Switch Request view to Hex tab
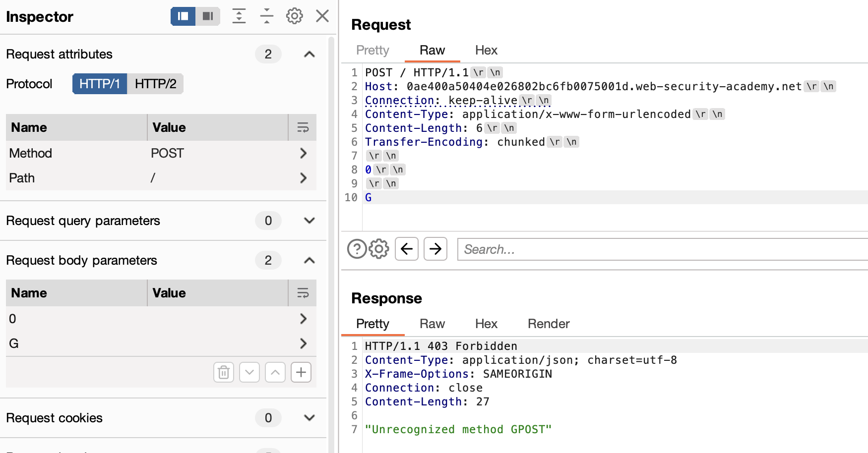 point(486,50)
